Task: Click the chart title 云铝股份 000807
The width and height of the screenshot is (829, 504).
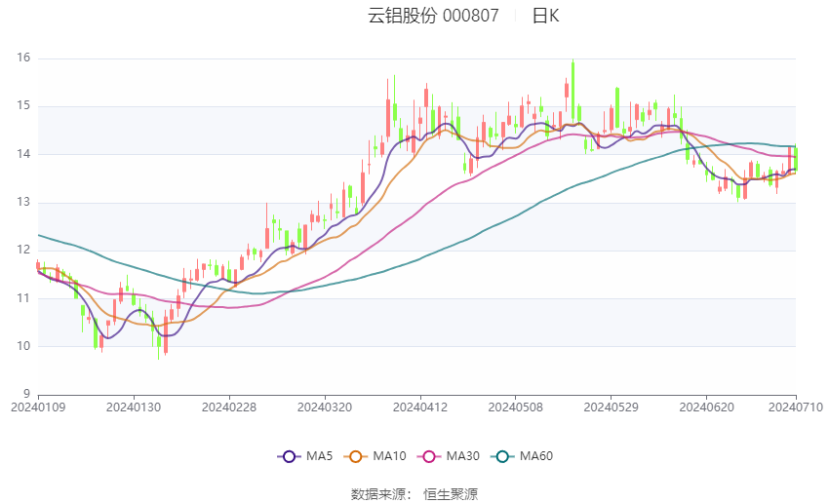Action: coord(433,16)
